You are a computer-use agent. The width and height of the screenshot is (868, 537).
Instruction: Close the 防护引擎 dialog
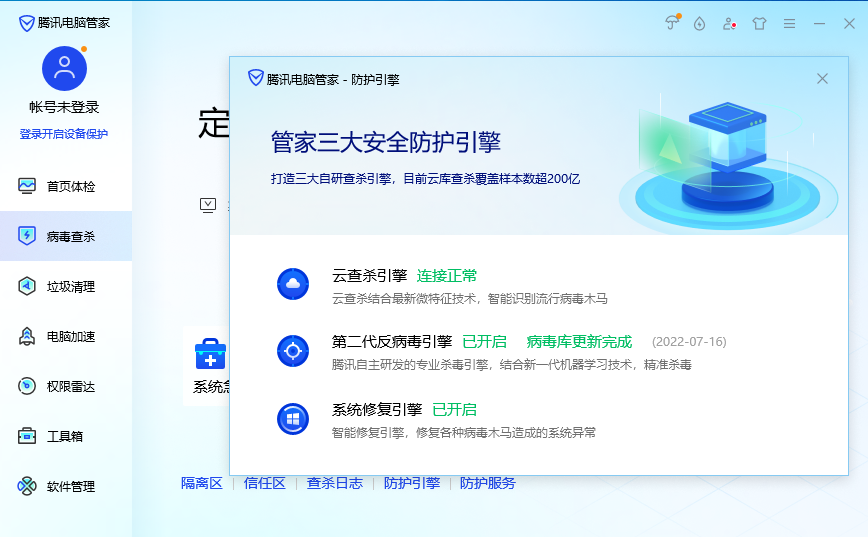tap(822, 79)
